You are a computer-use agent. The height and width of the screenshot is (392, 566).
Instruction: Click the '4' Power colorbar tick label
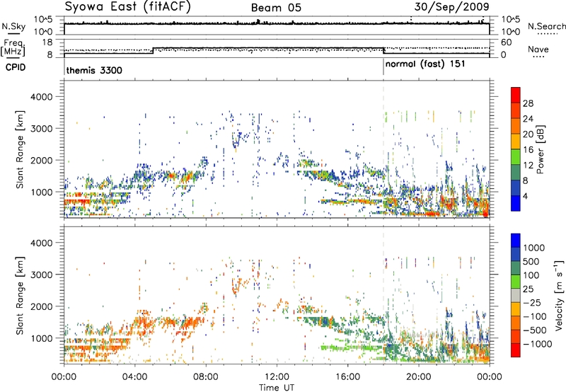pos(526,196)
